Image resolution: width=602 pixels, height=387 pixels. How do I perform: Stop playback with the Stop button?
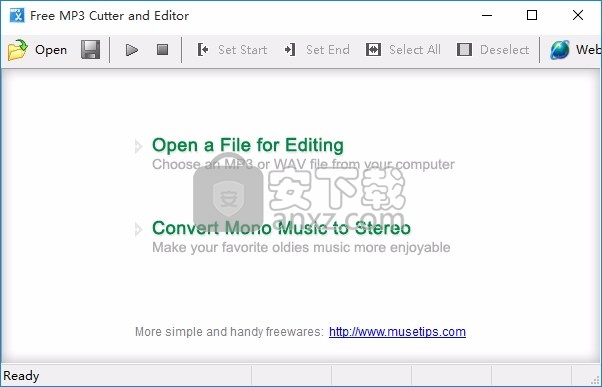[x=162, y=50]
